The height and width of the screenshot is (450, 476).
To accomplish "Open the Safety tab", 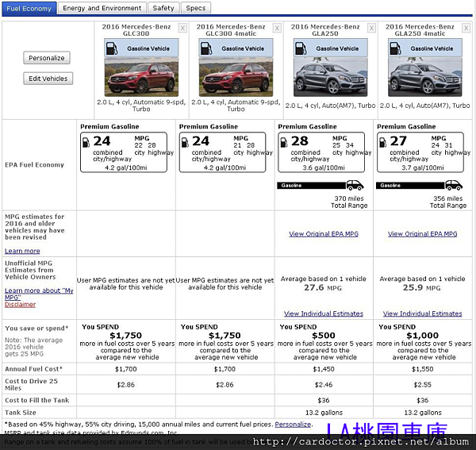I will 163,8.
